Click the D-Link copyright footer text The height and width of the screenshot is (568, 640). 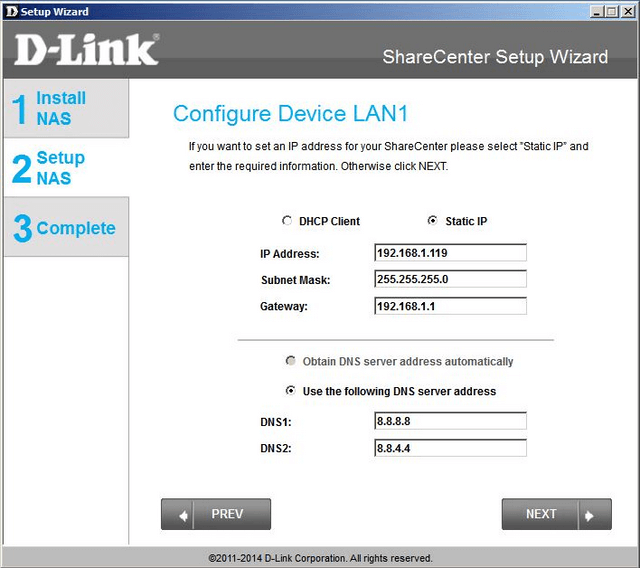tap(320, 558)
